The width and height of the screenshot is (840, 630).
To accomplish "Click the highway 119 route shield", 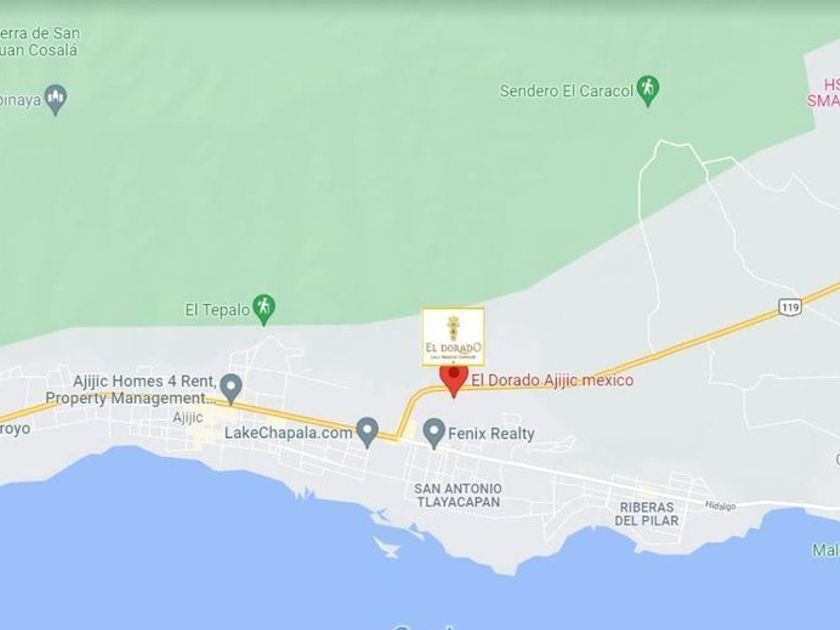I will click(x=790, y=307).
